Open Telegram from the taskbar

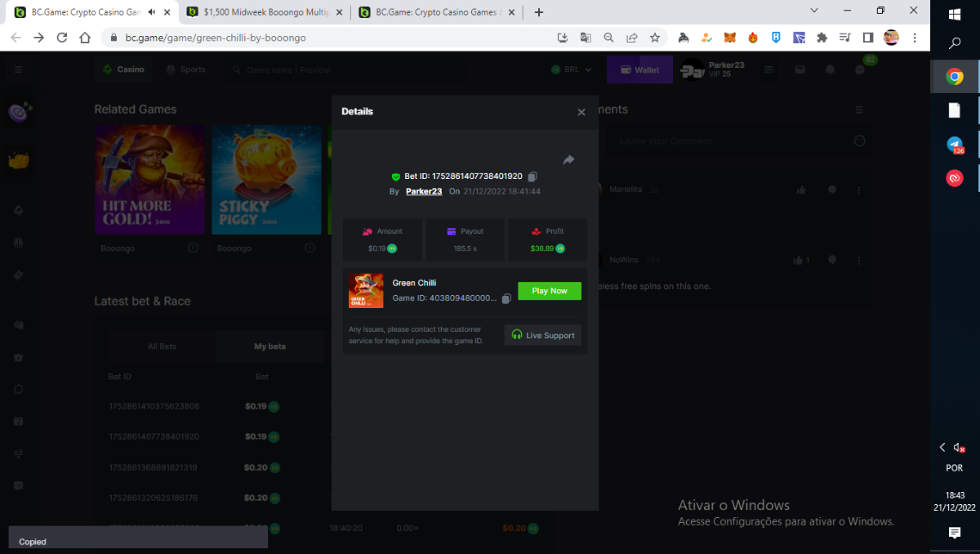point(954,145)
